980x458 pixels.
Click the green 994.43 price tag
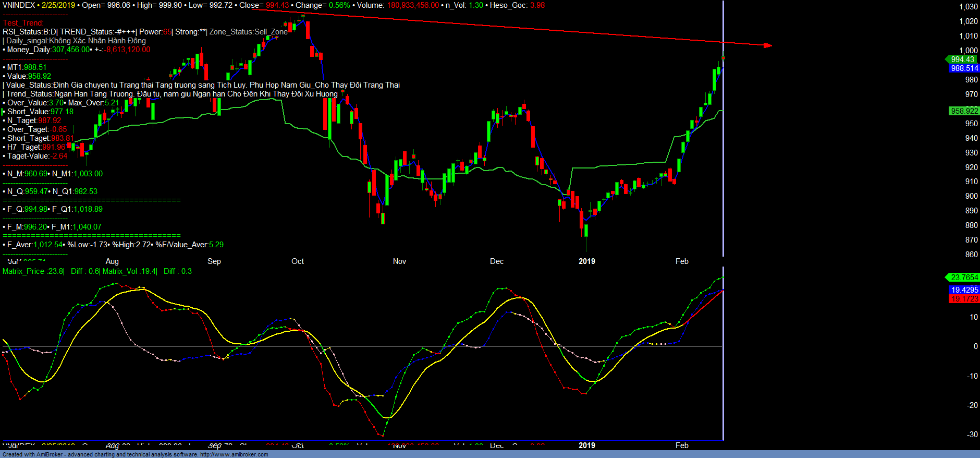[962, 59]
